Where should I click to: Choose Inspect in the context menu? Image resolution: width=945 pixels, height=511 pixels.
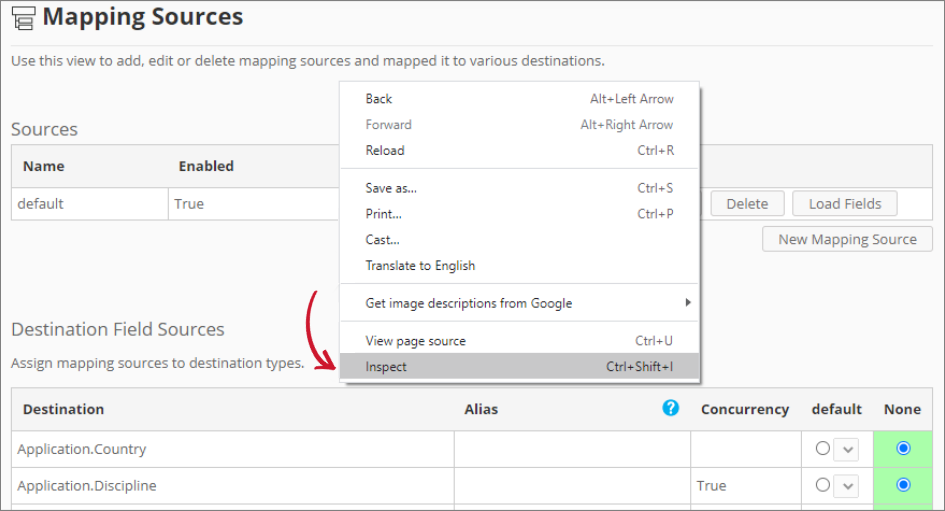coord(519,366)
